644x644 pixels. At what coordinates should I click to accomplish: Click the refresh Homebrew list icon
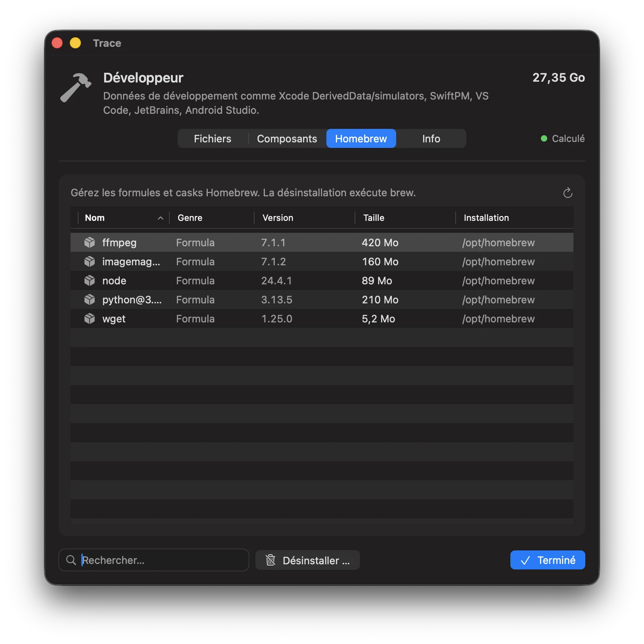568,193
